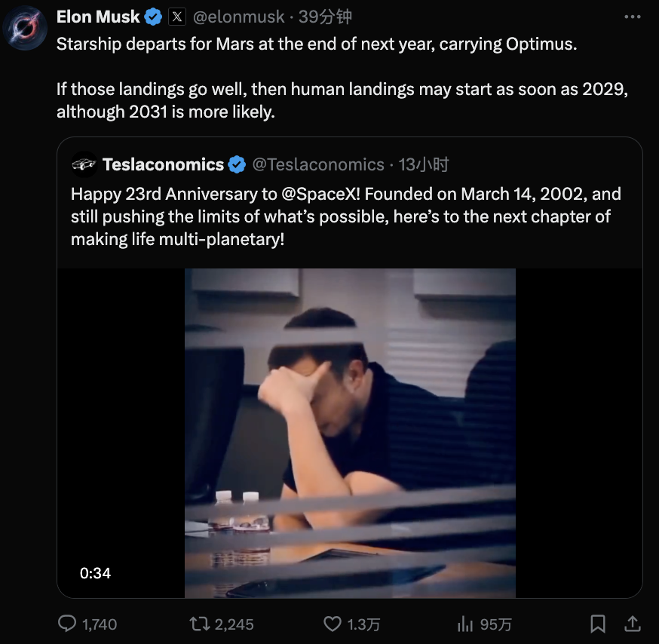
Task: Click Elon Musk's blue verified badge
Action: coord(153,17)
